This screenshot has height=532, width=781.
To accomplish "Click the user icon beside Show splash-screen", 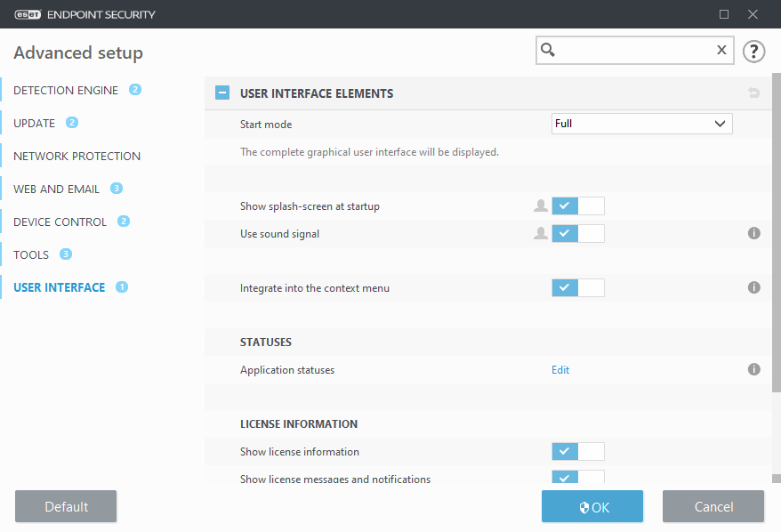I will pyautogui.click(x=540, y=206).
